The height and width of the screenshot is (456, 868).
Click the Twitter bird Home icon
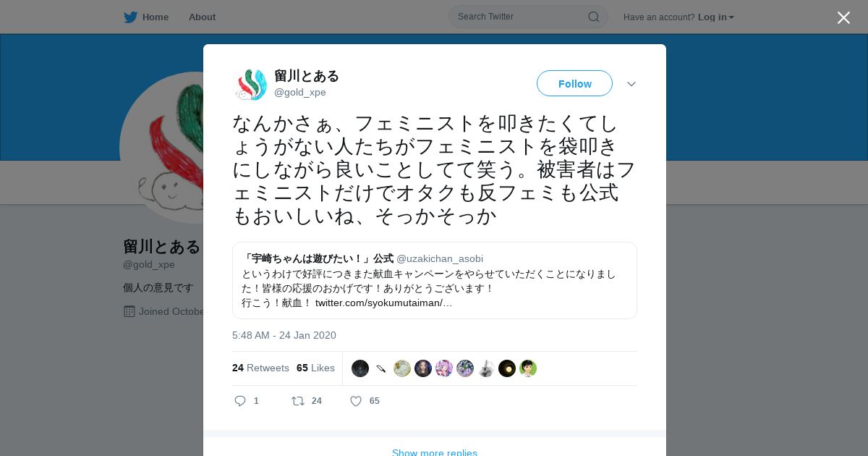tap(130, 17)
